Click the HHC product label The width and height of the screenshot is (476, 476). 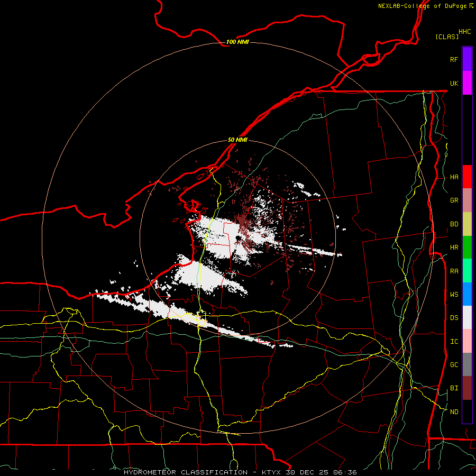464,32
